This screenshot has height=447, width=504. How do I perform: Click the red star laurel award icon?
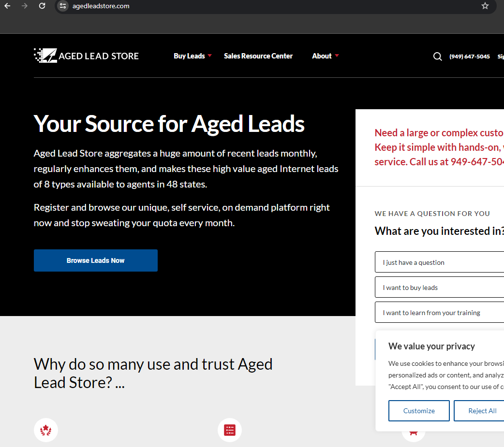(45, 430)
